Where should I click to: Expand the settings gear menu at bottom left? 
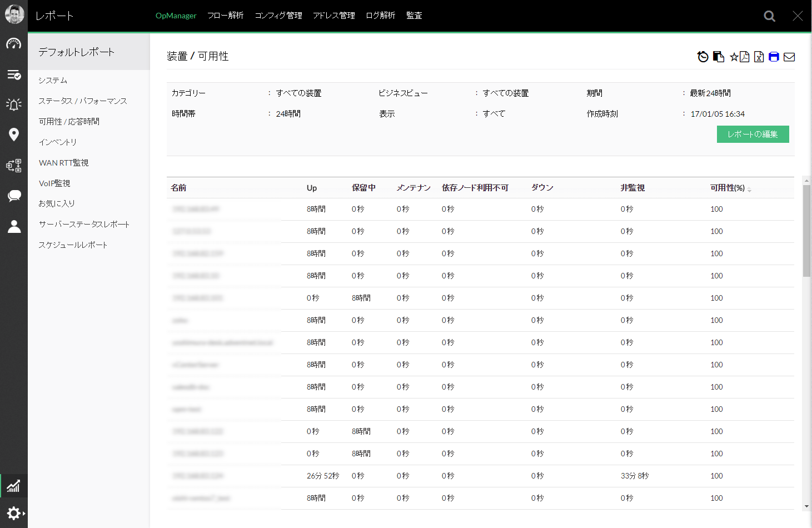coord(14,512)
